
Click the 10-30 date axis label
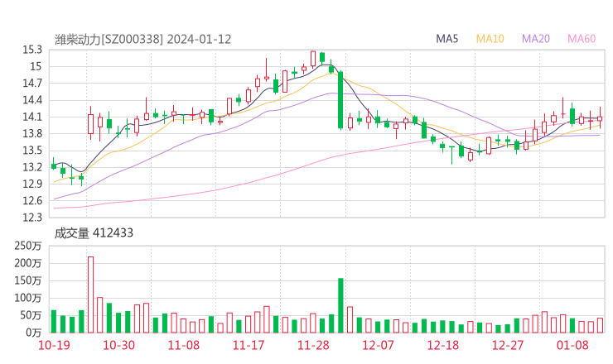[118, 345]
